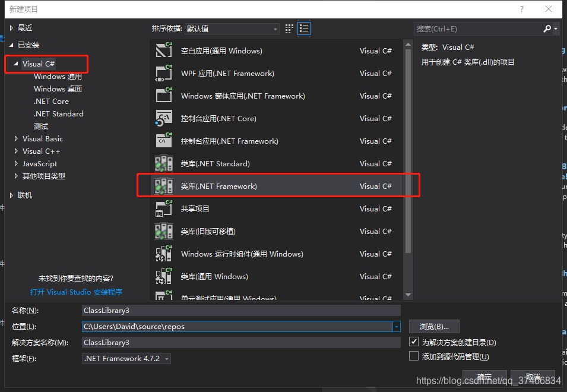567x392 pixels.
Task: Select Visual C# in the tree
Action: pyautogui.click(x=39, y=64)
